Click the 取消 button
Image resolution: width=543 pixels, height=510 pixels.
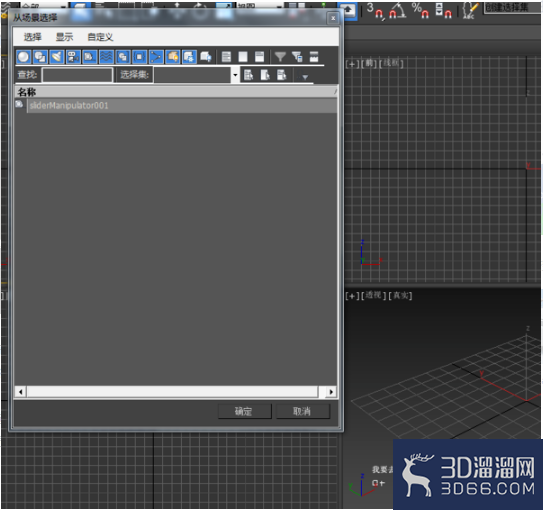303,411
